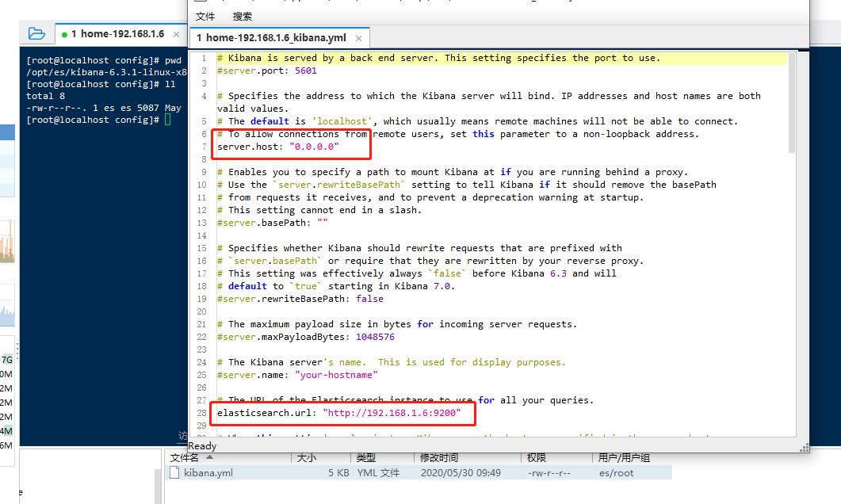The height and width of the screenshot is (504, 841).
Task: Click the pwd command line in terminal
Action: (104, 60)
